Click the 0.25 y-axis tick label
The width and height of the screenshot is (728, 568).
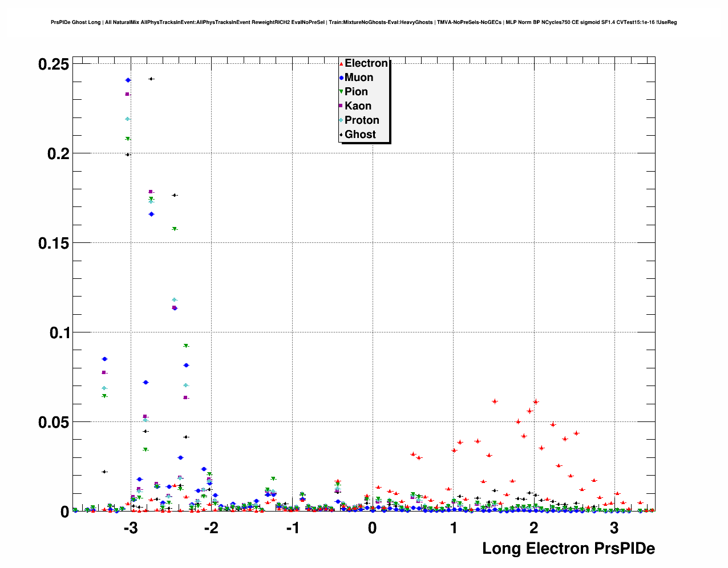click(54, 64)
